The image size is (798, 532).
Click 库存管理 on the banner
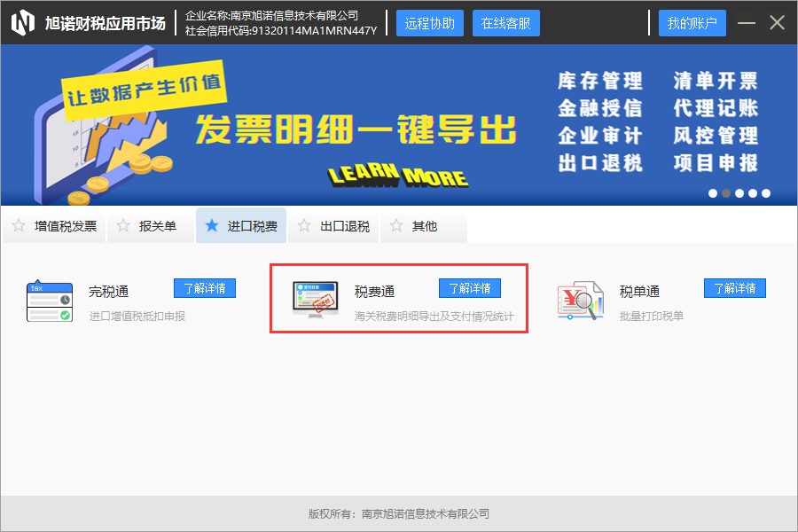pos(600,81)
